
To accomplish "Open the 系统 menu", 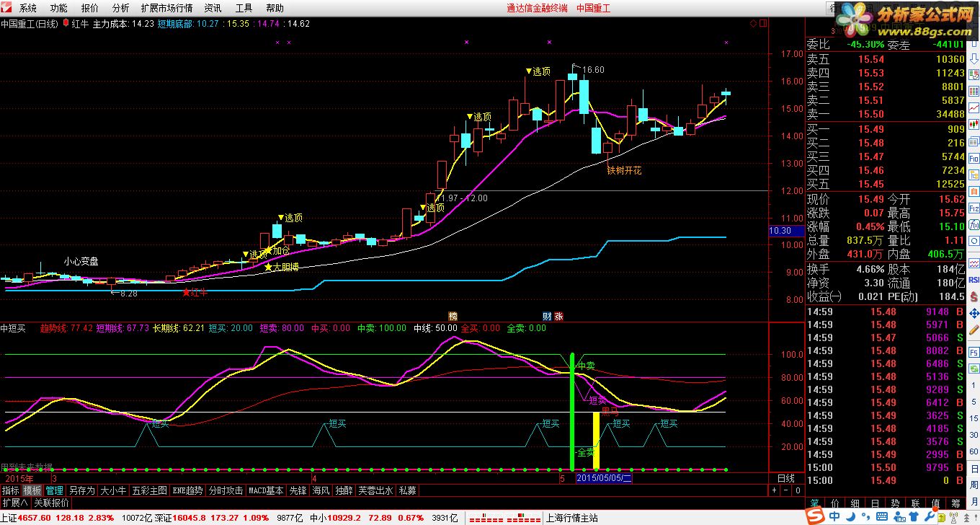I will [x=27, y=8].
